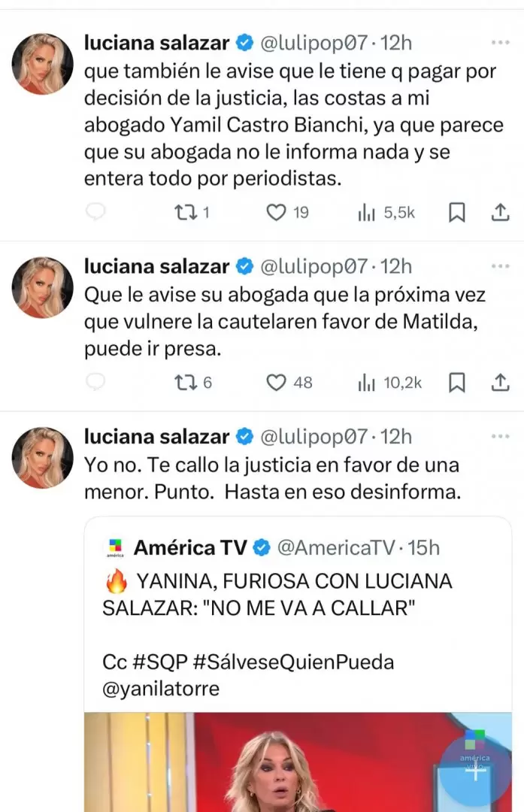Expand the options menu on the third tweet

click(x=498, y=432)
